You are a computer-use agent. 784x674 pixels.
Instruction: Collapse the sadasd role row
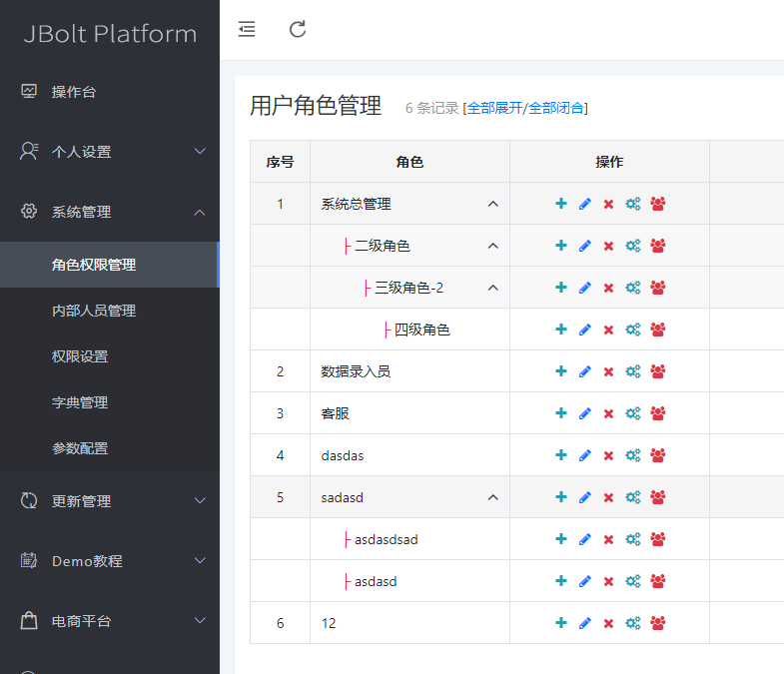click(x=492, y=497)
